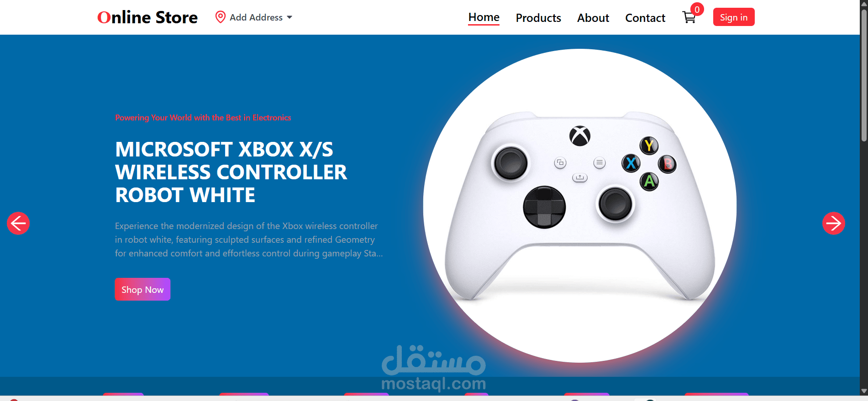This screenshot has width=868, height=401.
Task: Click the Sign in button
Action: pyautogui.click(x=734, y=17)
